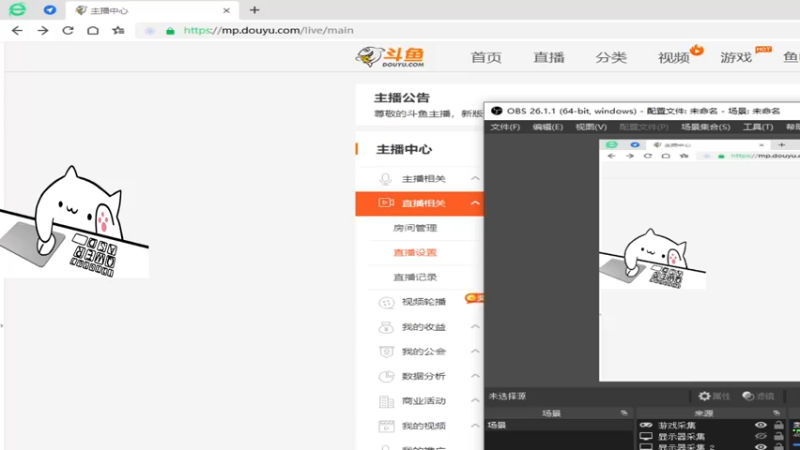This screenshot has height=450, width=800.
Task: Click the gear icon of 属性 in OBS
Action: [705, 396]
